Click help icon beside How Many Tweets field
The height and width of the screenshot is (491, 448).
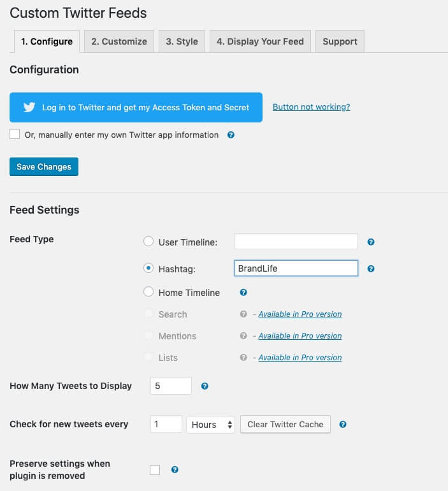pos(205,386)
